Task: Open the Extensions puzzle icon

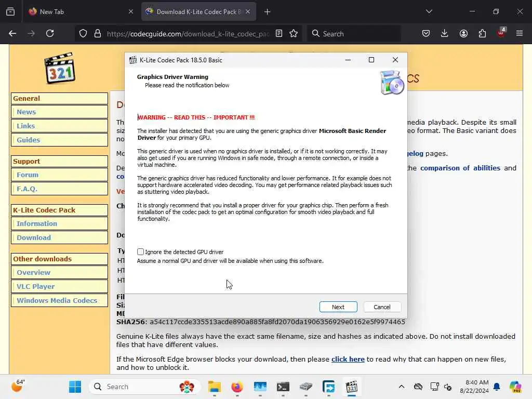Action: pyautogui.click(x=482, y=33)
